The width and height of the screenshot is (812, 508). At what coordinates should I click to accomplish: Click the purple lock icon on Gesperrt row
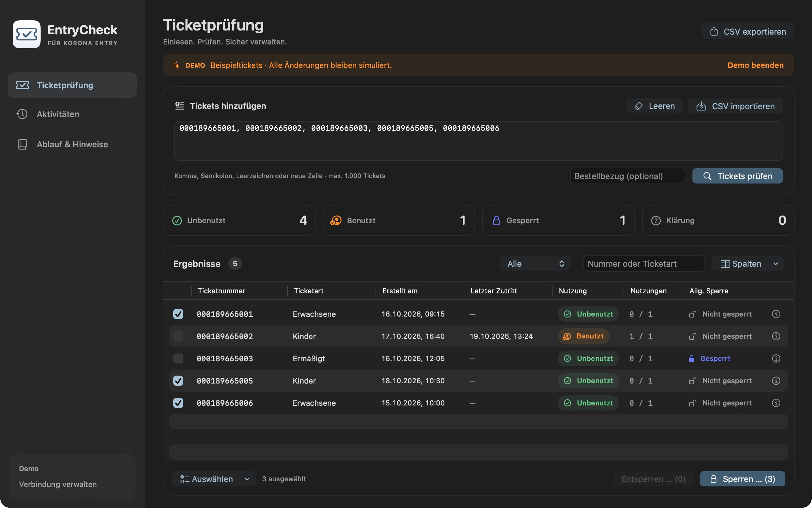(x=691, y=358)
